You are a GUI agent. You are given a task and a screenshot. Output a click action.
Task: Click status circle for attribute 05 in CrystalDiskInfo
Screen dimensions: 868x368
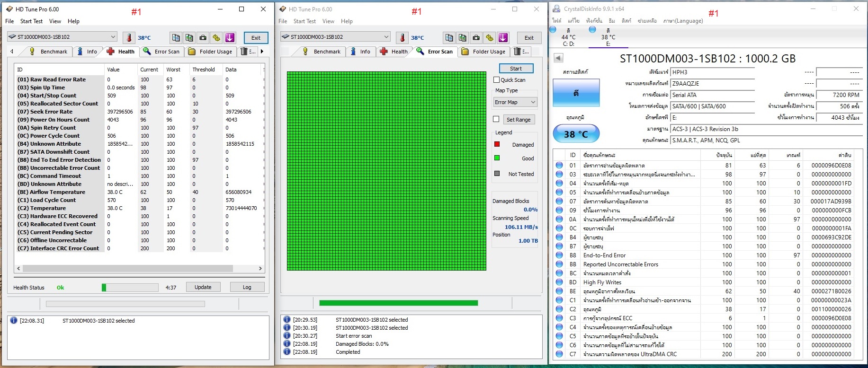559,192
